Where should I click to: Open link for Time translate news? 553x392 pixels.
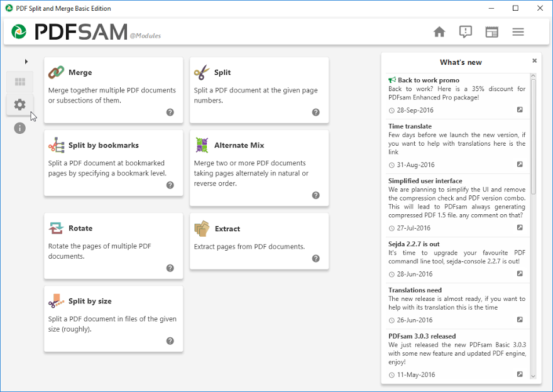coord(520,164)
